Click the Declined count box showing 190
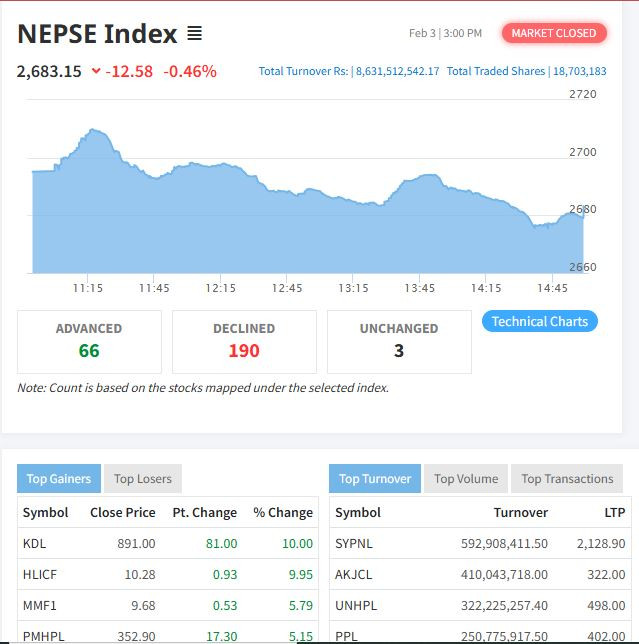This screenshot has width=639, height=644. pos(244,341)
